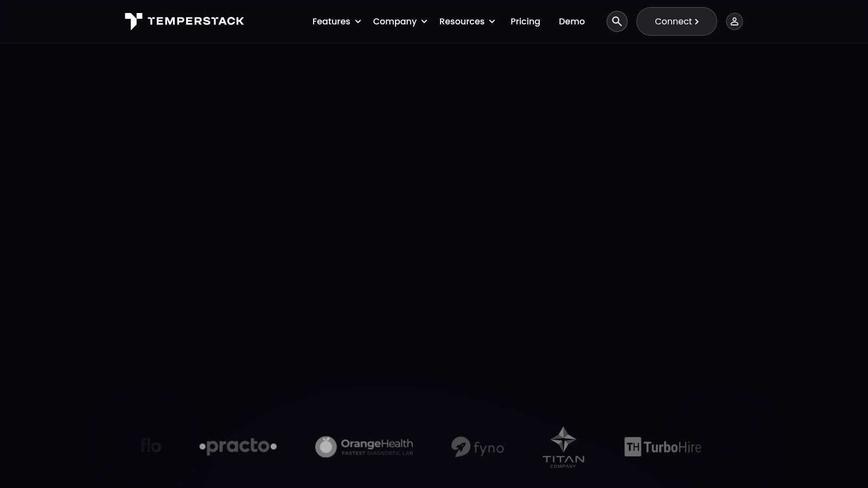Expand the Resources dropdown chevron
Image resolution: width=868 pixels, height=488 pixels.
(x=492, y=22)
